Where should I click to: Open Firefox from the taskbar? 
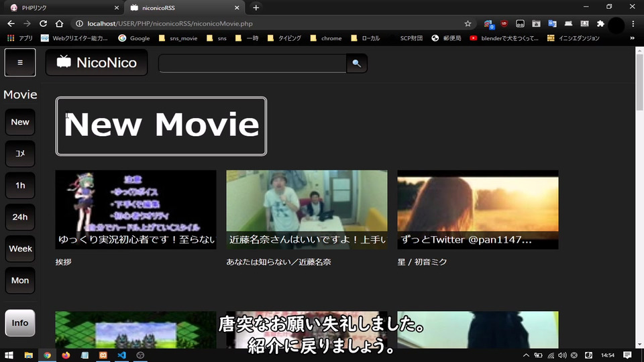[x=66, y=355]
